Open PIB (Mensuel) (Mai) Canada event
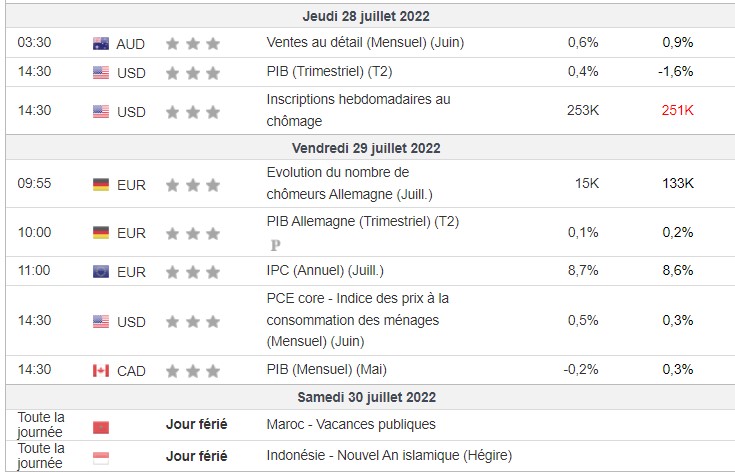735x472 pixels. tap(327, 369)
